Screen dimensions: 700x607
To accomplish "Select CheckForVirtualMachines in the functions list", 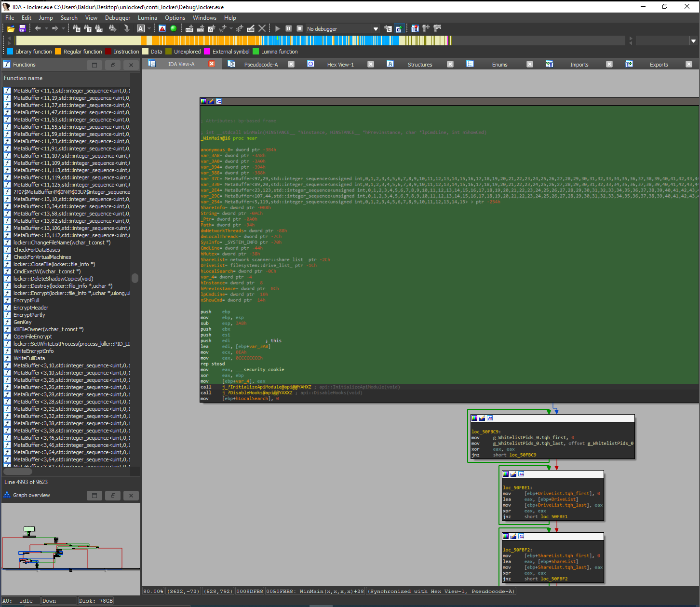I will click(42, 257).
